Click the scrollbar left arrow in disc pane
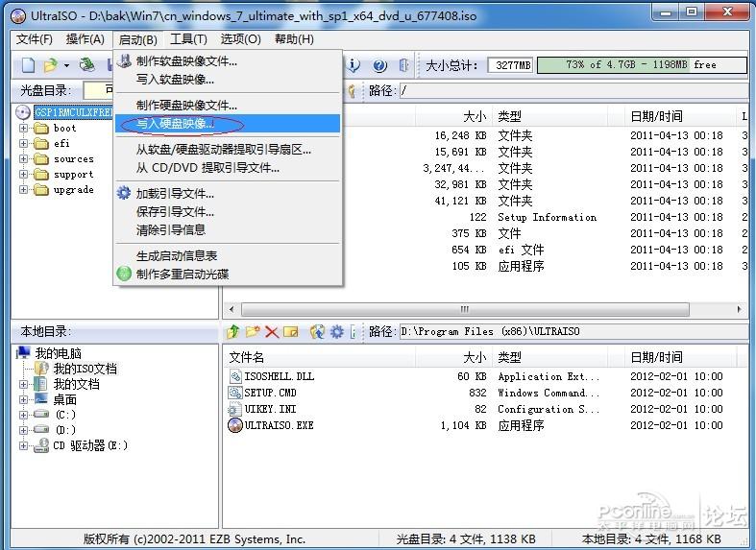 point(232,309)
